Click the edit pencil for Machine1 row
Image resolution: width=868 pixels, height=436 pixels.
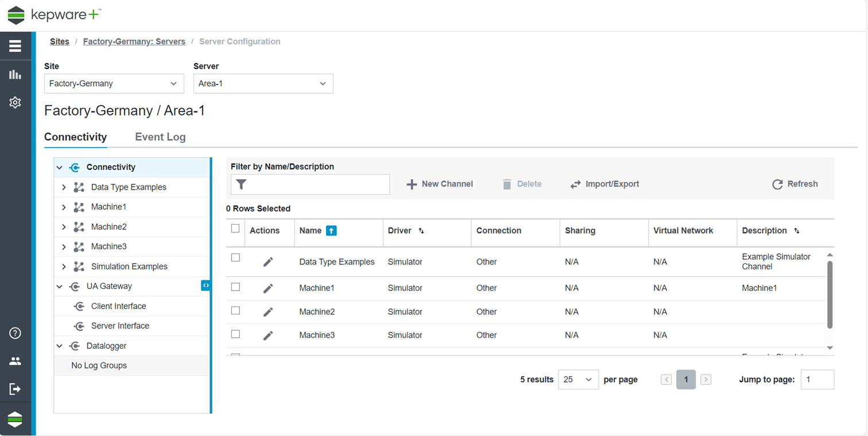click(268, 288)
